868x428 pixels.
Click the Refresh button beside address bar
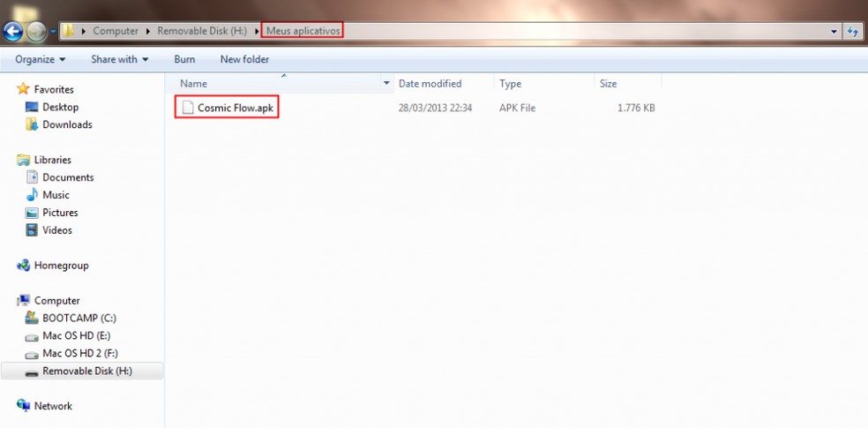[853, 32]
